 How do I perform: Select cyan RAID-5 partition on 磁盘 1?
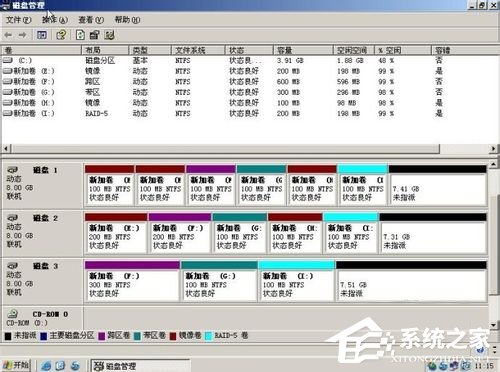[x=363, y=185]
